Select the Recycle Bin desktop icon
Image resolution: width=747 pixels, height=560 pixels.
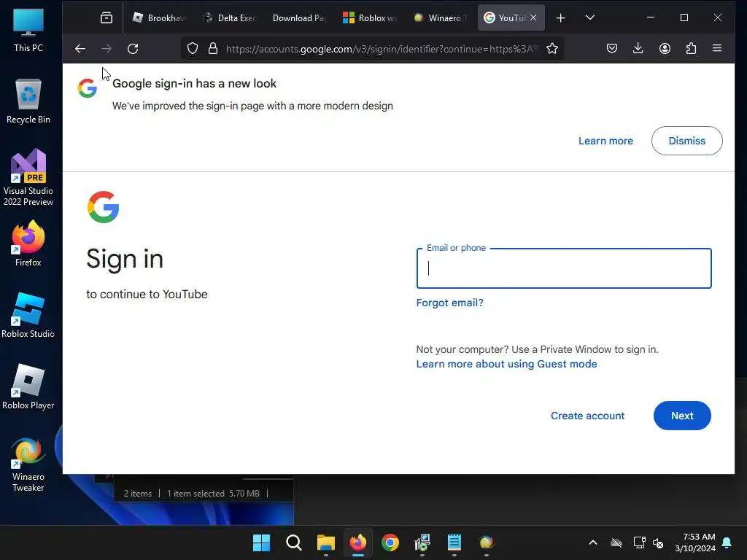(28, 101)
